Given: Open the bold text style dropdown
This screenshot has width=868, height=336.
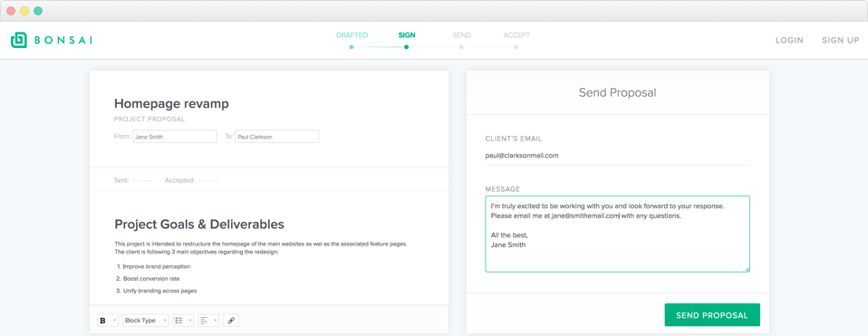Looking at the screenshot, I should (x=108, y=320).
